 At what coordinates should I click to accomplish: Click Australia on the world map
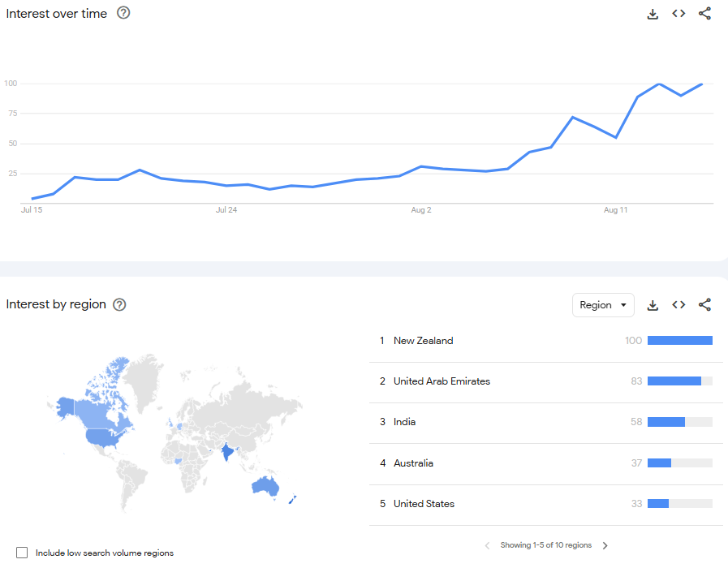pyautogui.click(x=265, y=486)
